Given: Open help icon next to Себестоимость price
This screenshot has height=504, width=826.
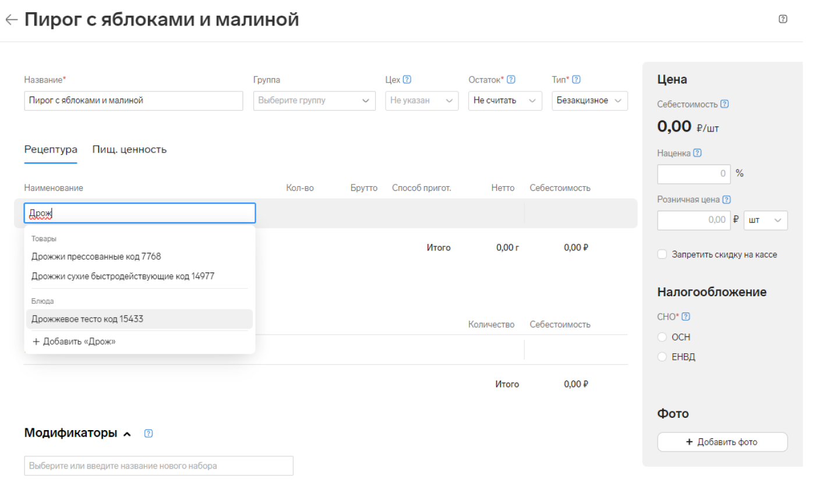Looking at the screenshot, I should 725,104.
